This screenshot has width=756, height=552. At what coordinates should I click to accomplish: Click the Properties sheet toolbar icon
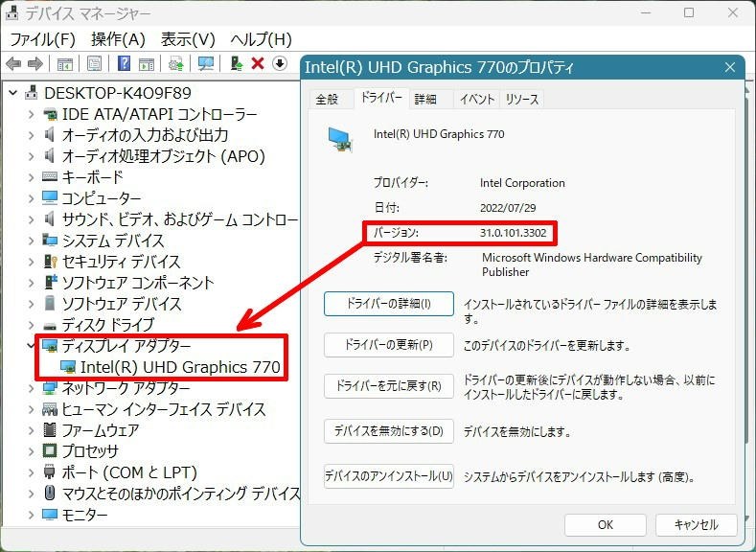click(94, 63)
